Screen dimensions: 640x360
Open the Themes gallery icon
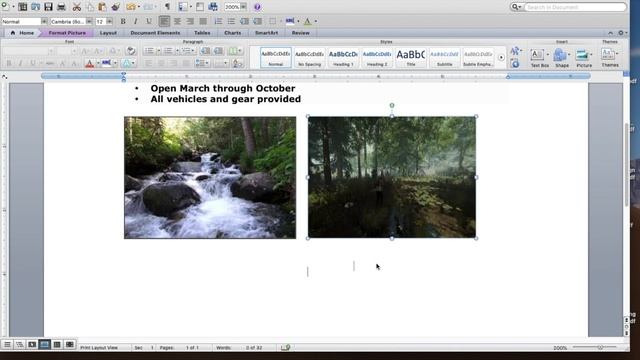(610, 58)
